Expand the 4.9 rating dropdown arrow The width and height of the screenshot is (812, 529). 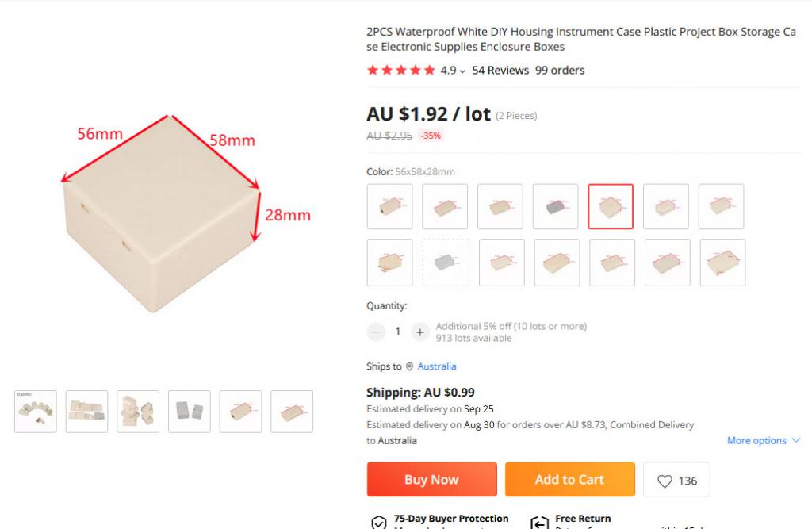point(462,71)
